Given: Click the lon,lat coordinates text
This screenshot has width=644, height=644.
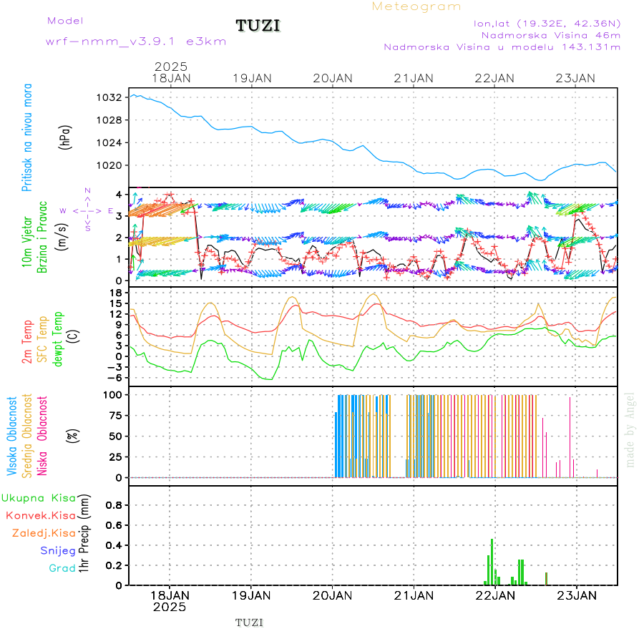Looking at the screenshot, I should coord(547,23).
